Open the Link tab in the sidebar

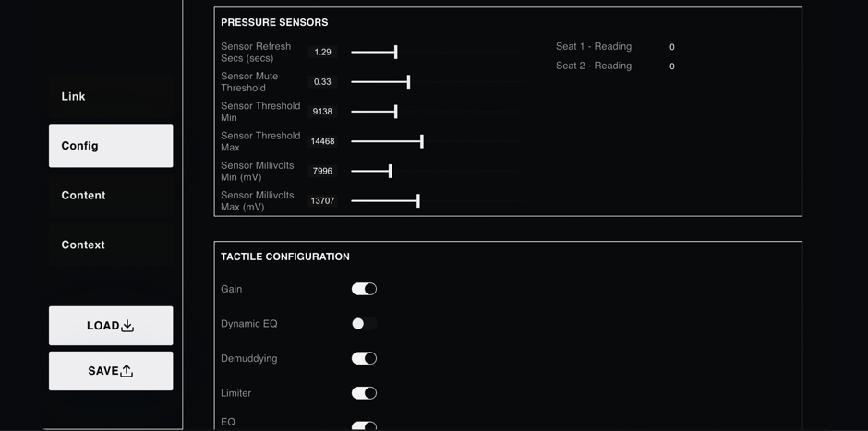111,96
